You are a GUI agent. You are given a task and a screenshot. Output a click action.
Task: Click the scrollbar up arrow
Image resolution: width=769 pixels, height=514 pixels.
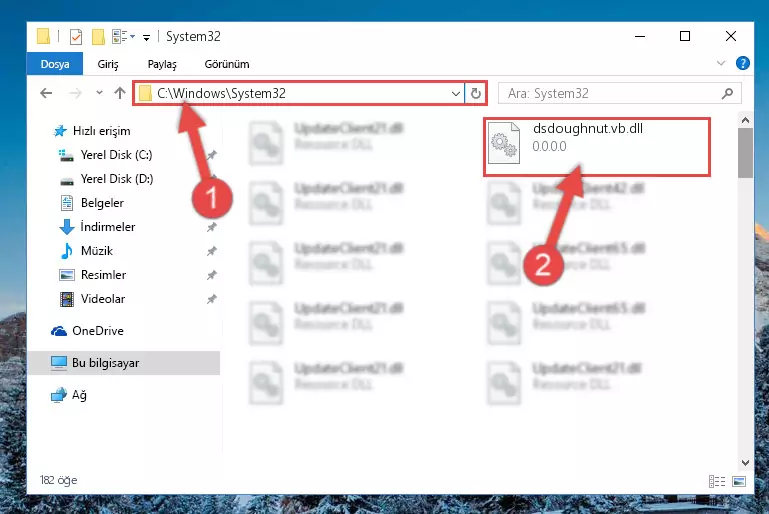pos(745,120)
